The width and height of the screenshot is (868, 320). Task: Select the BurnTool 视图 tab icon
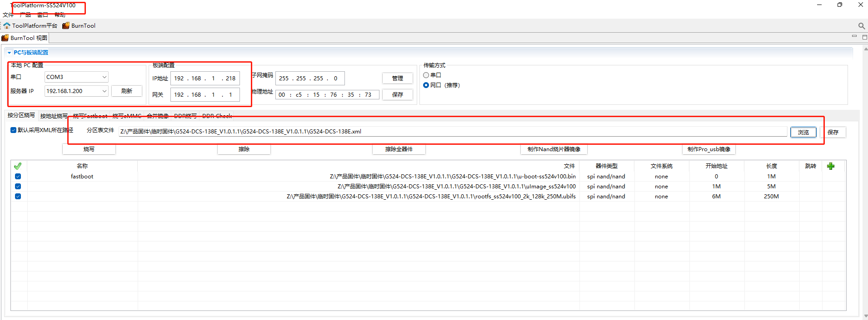tap(5, 38)
